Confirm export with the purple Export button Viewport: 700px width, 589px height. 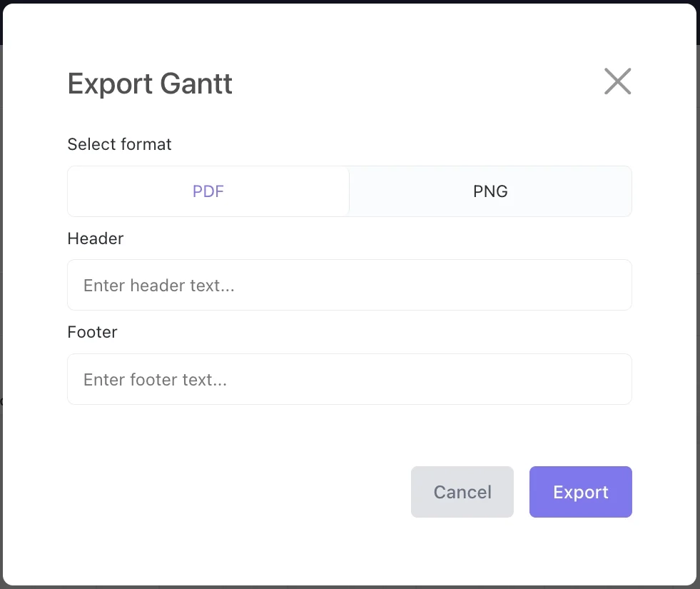[580, 492]
